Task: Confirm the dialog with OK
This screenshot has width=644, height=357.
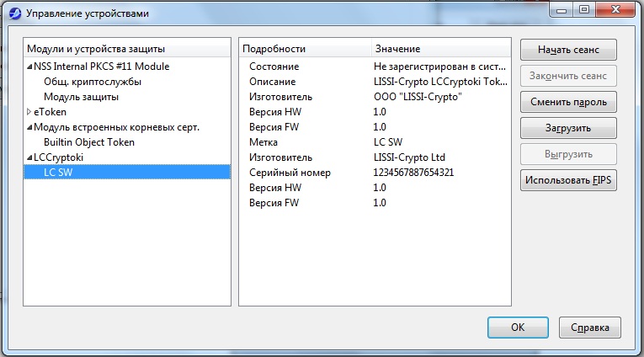Action: tap(518, 328)
